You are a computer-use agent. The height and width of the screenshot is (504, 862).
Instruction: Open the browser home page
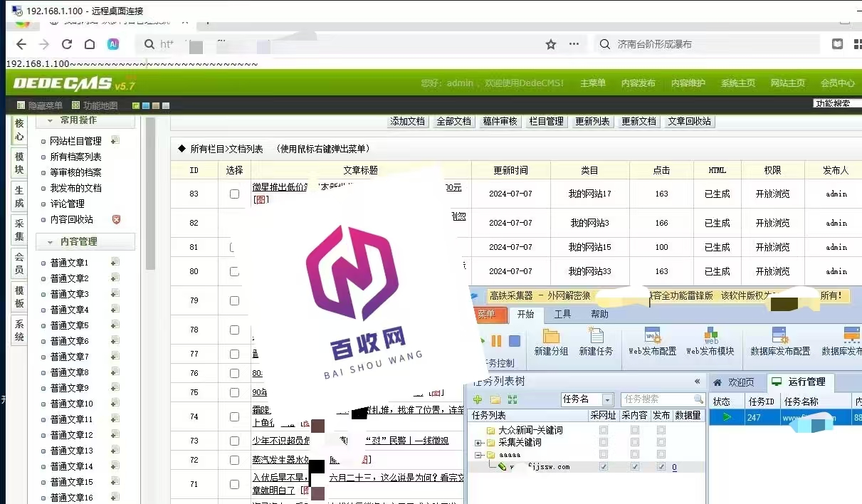pos(90,44)
